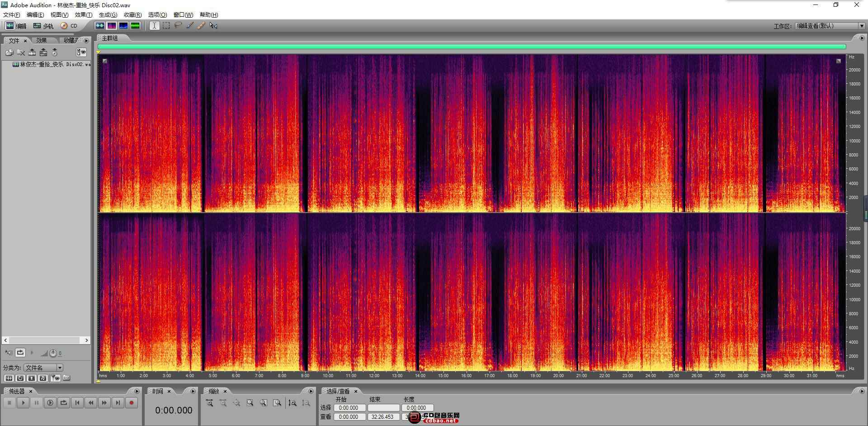Click Go to Beginning transport button

tap(77, 402)
